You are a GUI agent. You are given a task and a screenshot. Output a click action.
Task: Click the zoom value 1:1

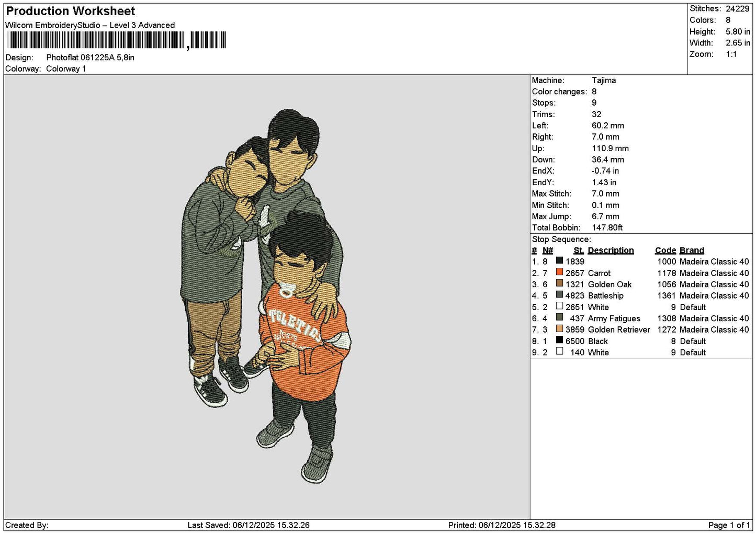[x=731, y=54]
